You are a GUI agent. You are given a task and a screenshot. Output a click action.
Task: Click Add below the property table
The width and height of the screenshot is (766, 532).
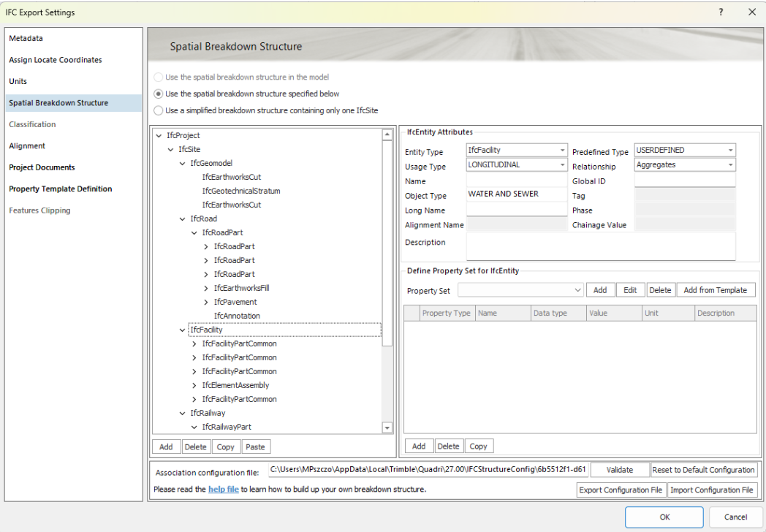tap(419, 446)
